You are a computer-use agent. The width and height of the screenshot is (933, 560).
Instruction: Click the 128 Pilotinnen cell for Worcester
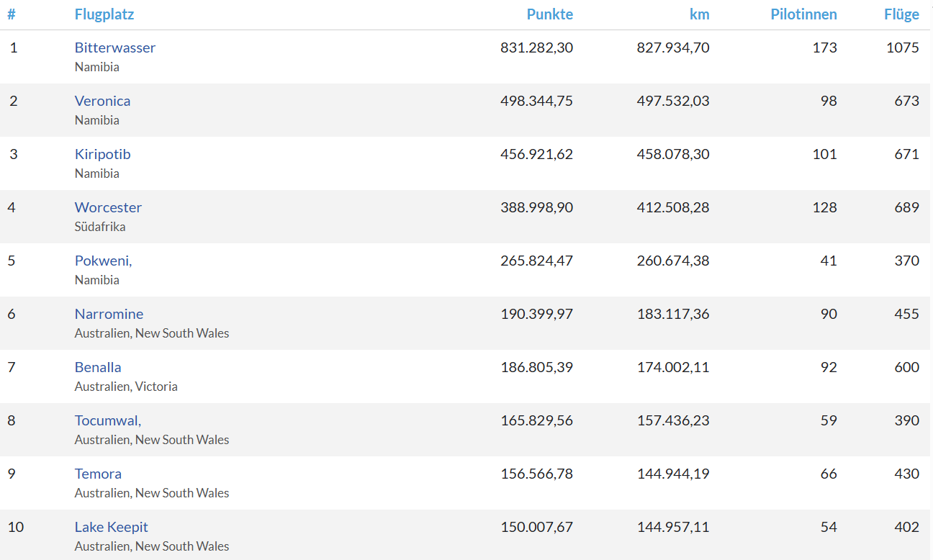[x=824, y=207]
